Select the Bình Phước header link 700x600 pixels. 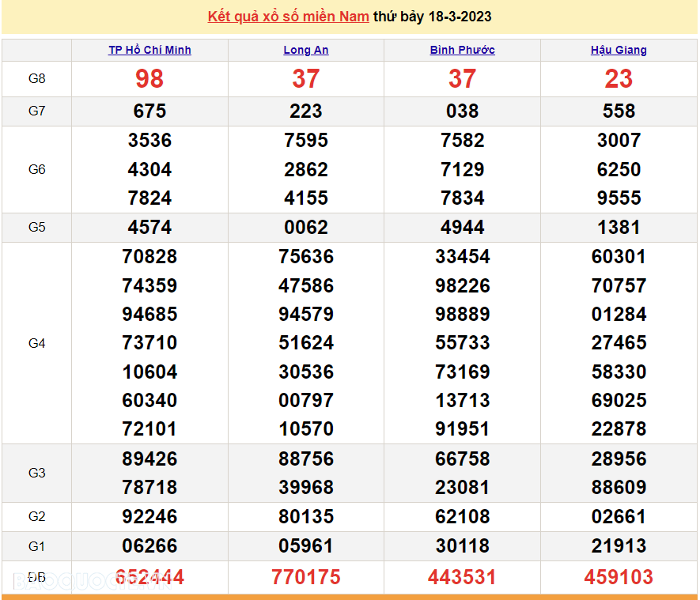click(x=463, y=50)
